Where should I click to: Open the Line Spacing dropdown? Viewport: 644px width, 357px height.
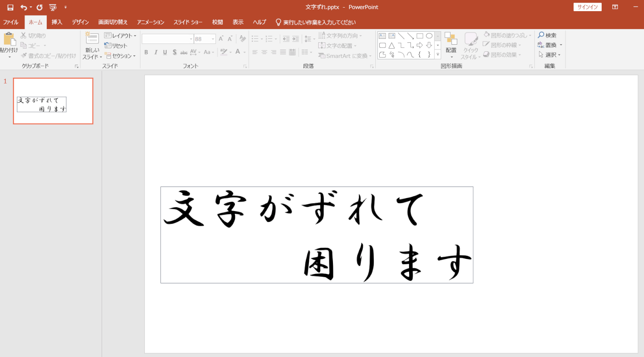(x=310, y=39)
